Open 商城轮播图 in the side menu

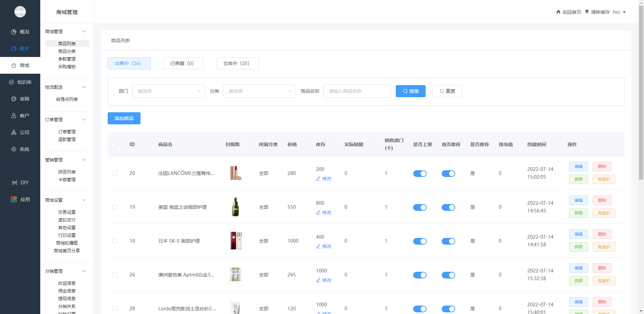[67, 243]
